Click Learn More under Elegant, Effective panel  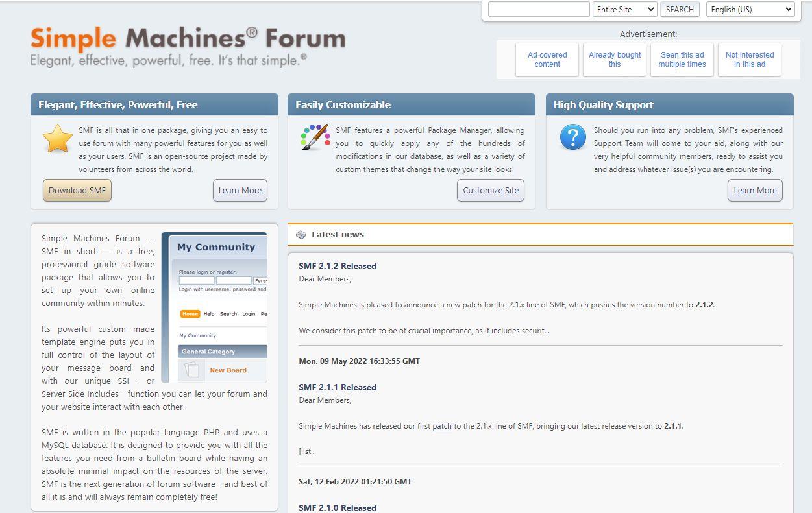[240, 191]
